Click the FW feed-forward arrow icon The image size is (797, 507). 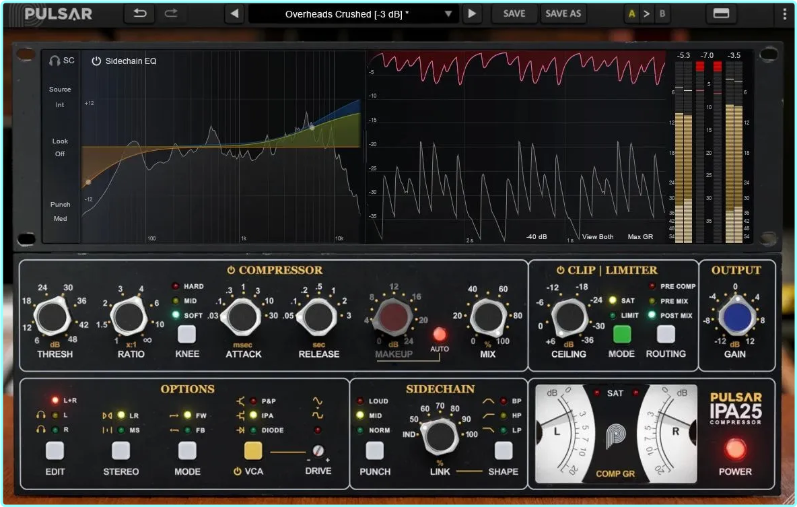[x=174, y=415]
